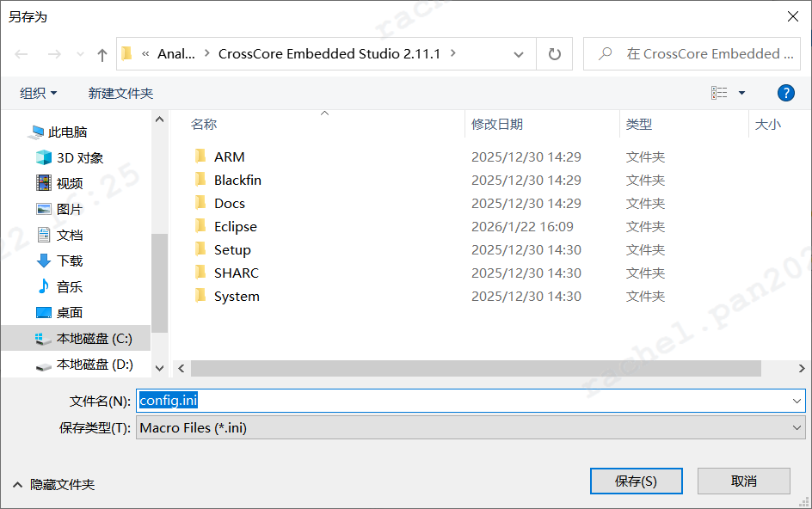The height and width of the screenshot is (509, 812).
Task: Click the System folder icon
Action: point(200,295)
